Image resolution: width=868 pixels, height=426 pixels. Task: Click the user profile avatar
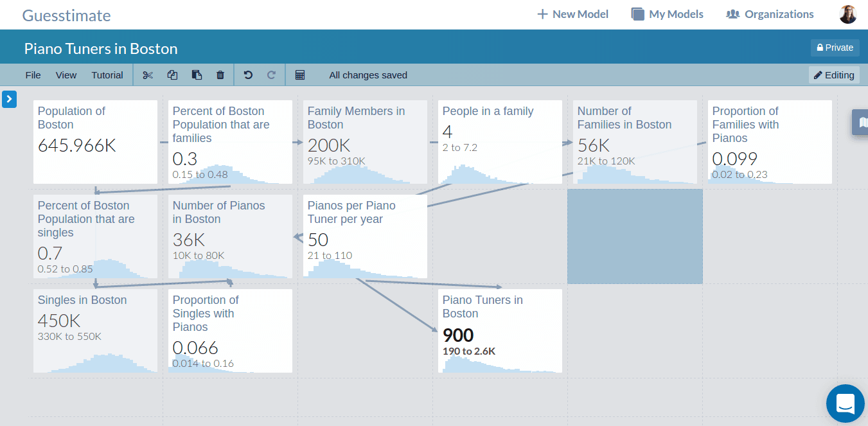(x=847, y=14)
